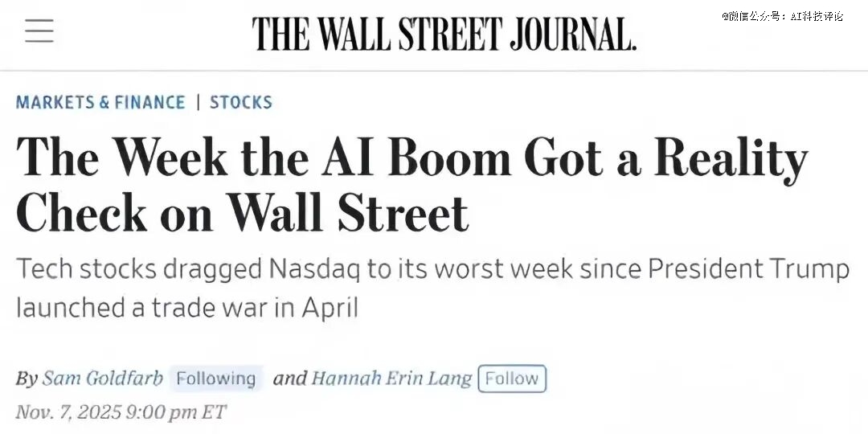Viewport: 868px width, 434px height.
Task: Click the AI Boom article headline
Action: pos(411,158)
